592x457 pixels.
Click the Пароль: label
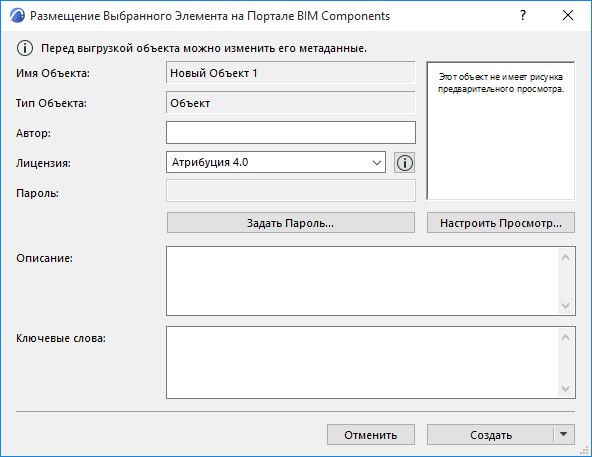pos(37,193)
